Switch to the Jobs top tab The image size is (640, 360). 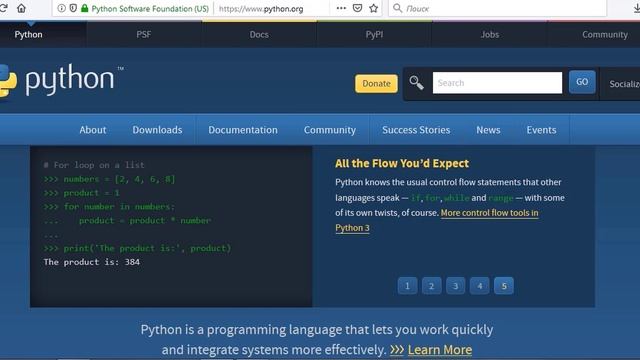tap(490, 35)
